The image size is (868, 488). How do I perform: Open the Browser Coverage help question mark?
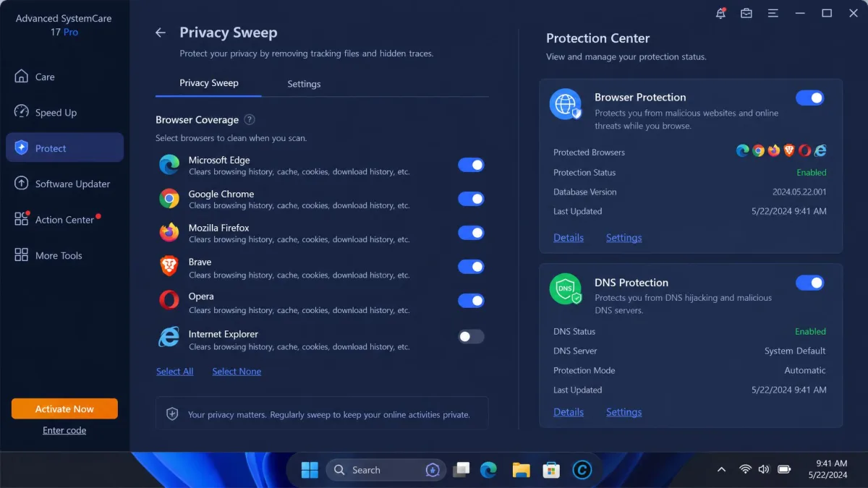[x=250, y=120]
